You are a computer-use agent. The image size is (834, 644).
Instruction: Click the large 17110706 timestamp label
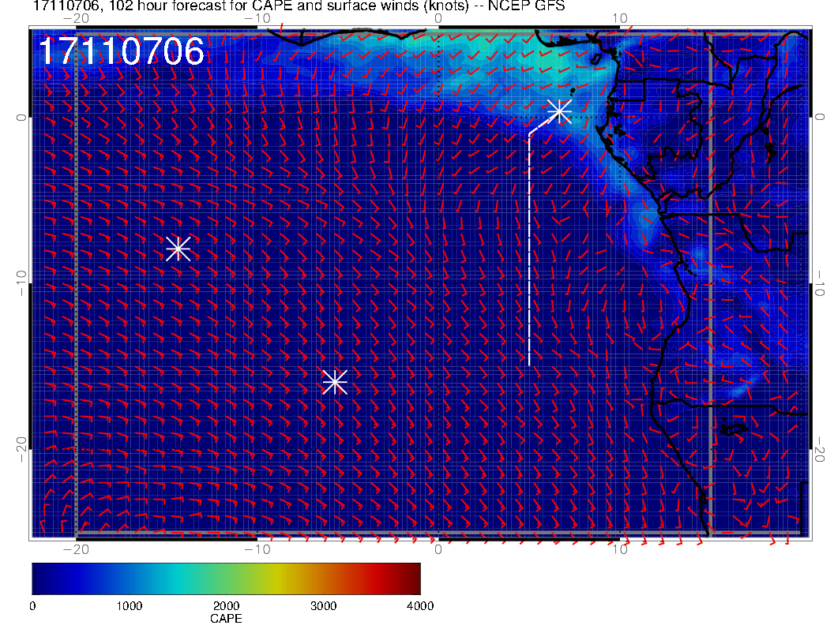point(122,51)
